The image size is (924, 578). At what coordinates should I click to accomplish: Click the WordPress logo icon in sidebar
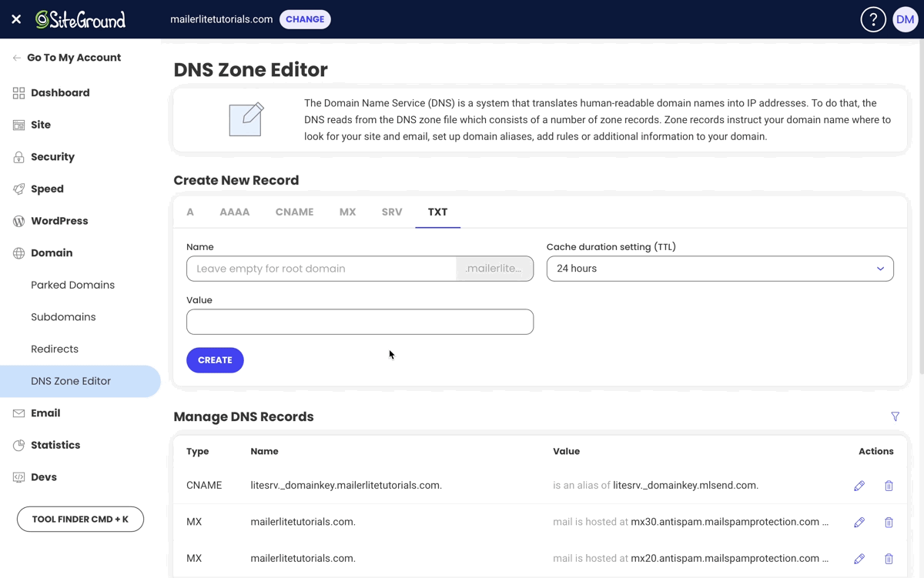18,221
